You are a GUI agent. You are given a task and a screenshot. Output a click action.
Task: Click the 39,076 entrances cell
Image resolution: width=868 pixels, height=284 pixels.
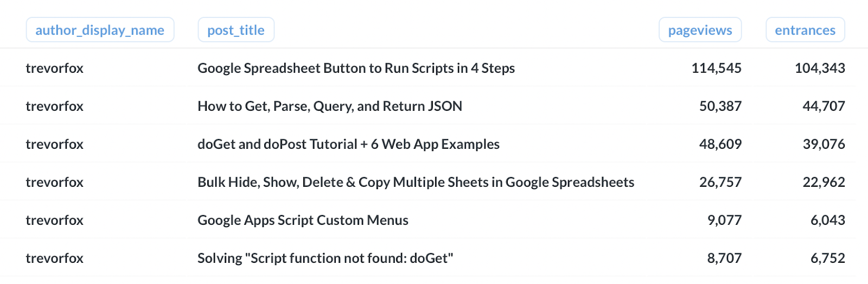tap(824, 144)
